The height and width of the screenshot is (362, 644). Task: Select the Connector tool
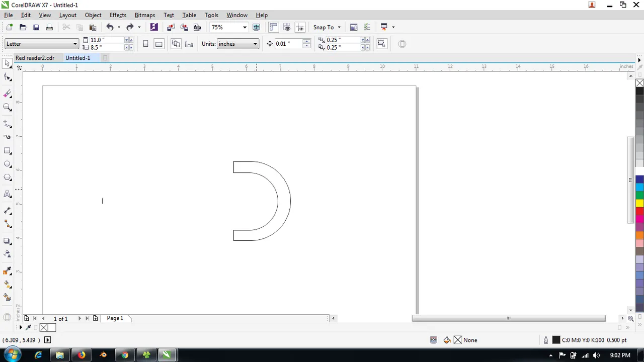[x=7, y=224]
